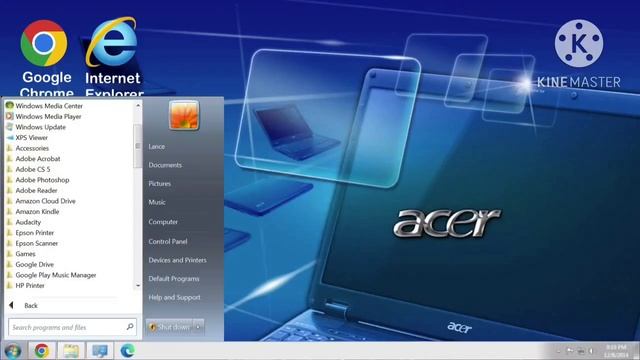Viewport: 640px width, 360px height.
Task: Open Default Programs
Action: (x=174, y=279)
